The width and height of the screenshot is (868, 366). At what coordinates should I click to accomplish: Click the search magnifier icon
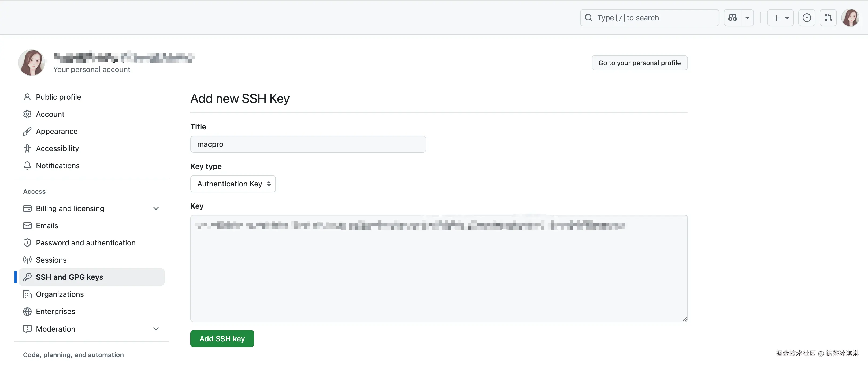click(x=589, y=18)
